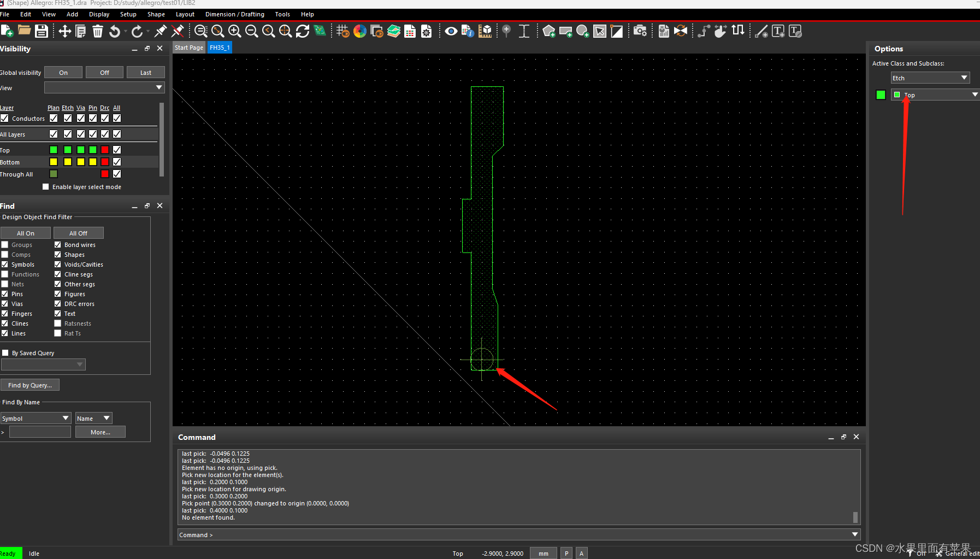Click the Add Text icon

coord(778,31)
